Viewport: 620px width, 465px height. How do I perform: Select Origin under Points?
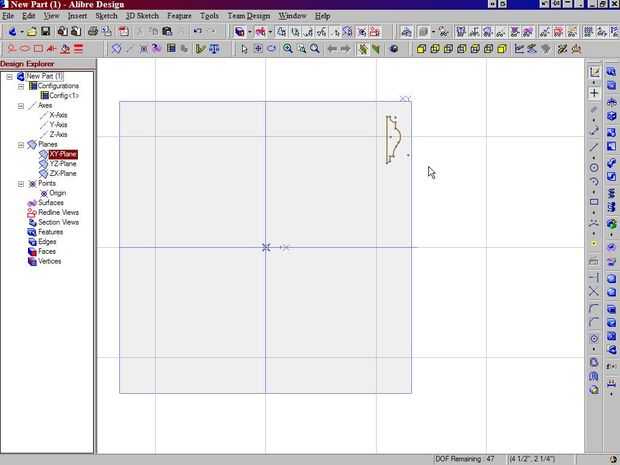tap(58, 193)
